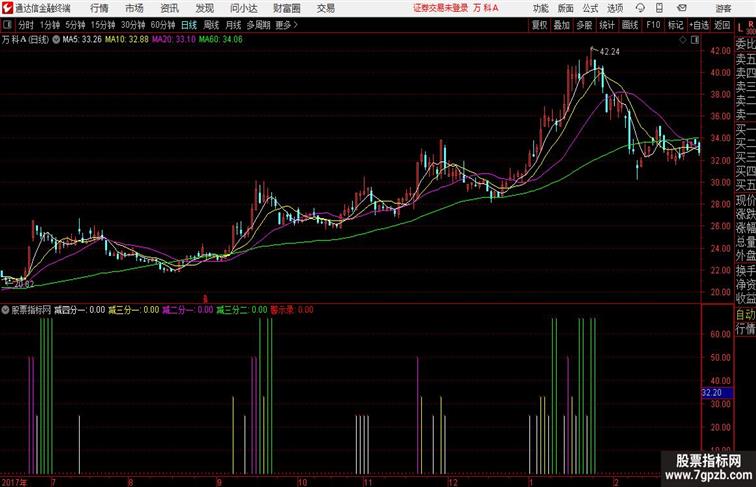Click the 画线 drawing button
The image size is (756, 487).
coord(630,25)
